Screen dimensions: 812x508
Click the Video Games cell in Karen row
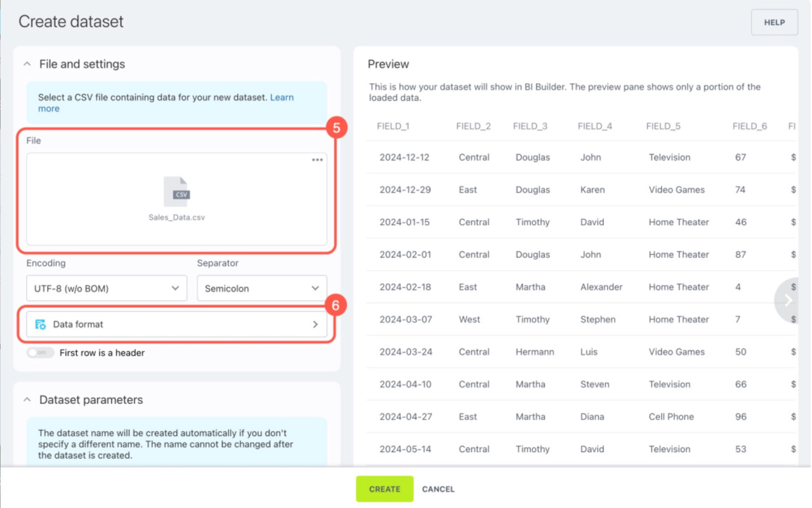(x=676, y=190)
